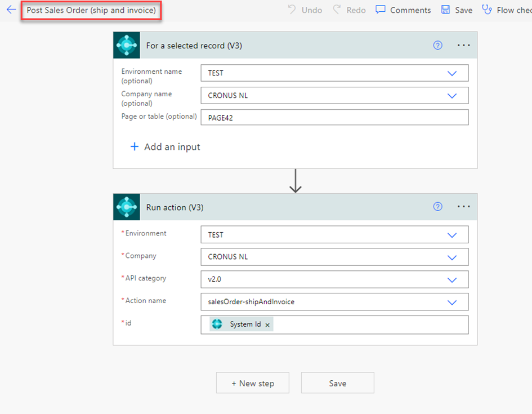Edit the flow title Post Sales Order
This screenshot has height=414, width=532.
pos(91,10)
